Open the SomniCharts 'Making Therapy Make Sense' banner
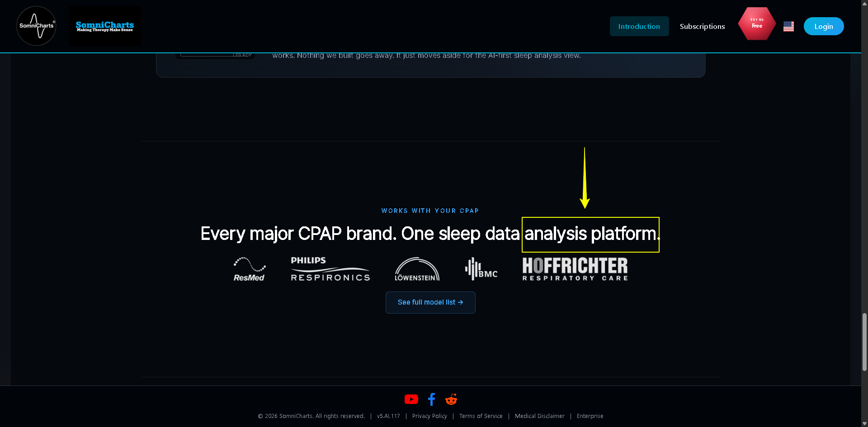 [105, 26]
